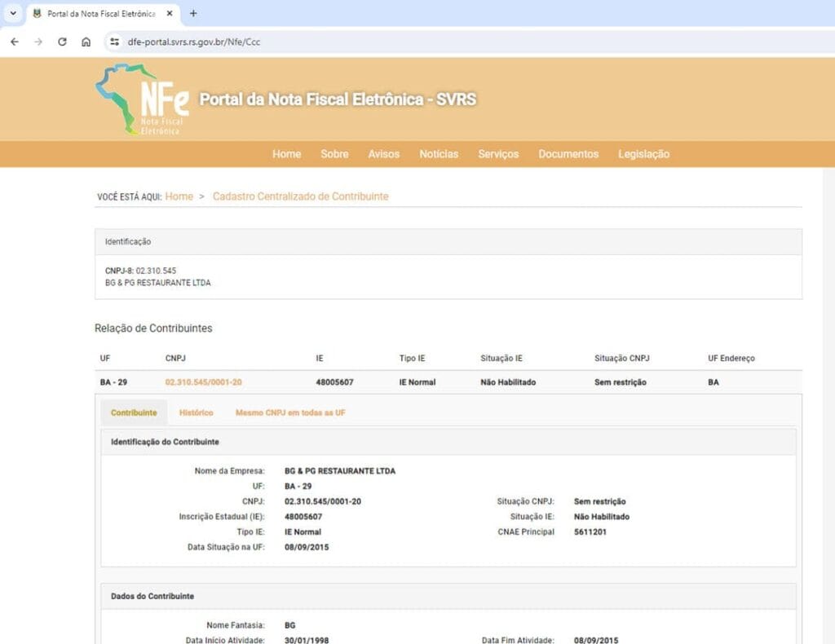Click the forward navigation arrow
The height and width of the screenshot is (644, 835).
[38, 42]
